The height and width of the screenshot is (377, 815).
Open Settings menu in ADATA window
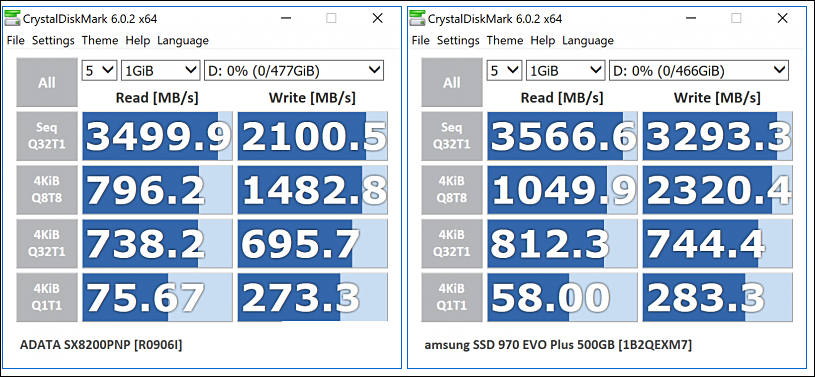(x=53, y=41)
